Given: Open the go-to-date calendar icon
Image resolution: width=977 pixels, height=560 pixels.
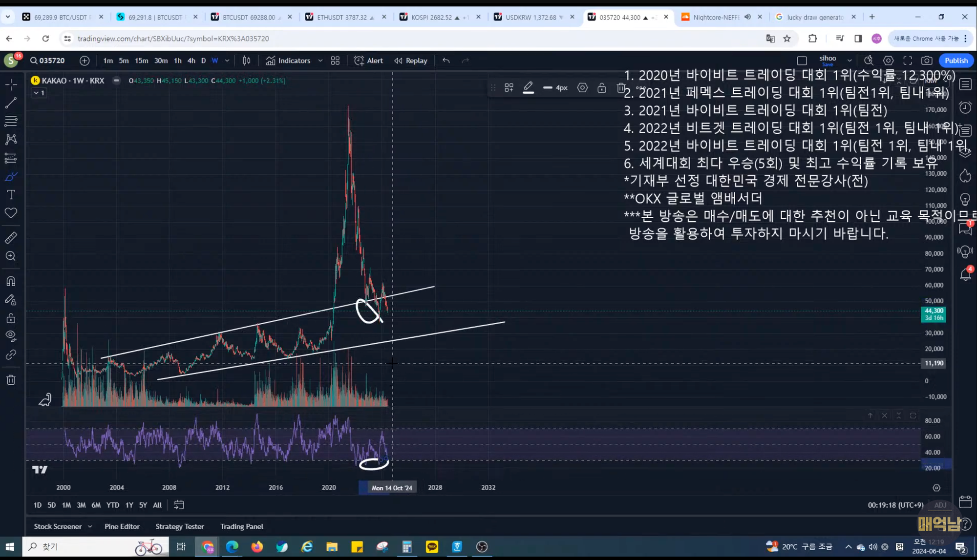Looking at the screenshot, I should pos(179,505).
